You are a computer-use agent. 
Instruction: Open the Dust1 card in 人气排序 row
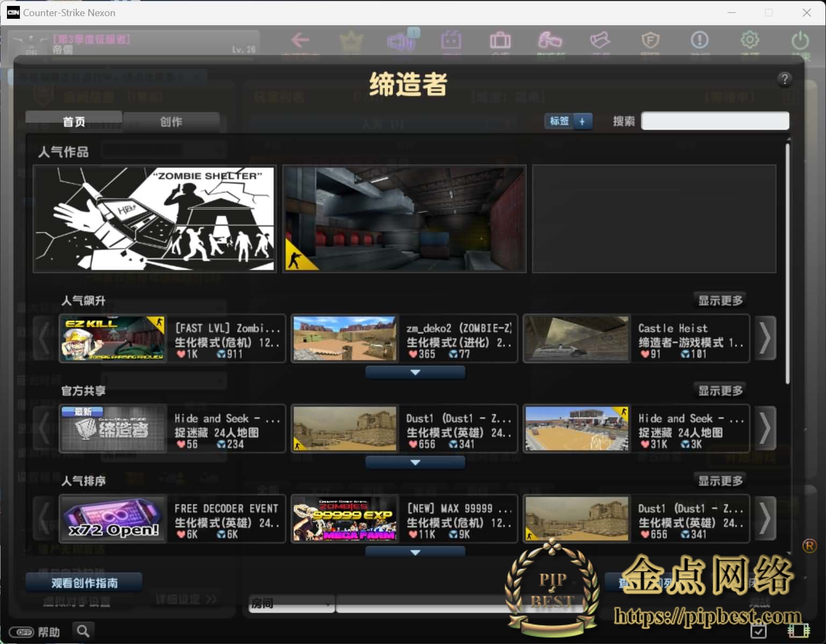pos(636,519)
